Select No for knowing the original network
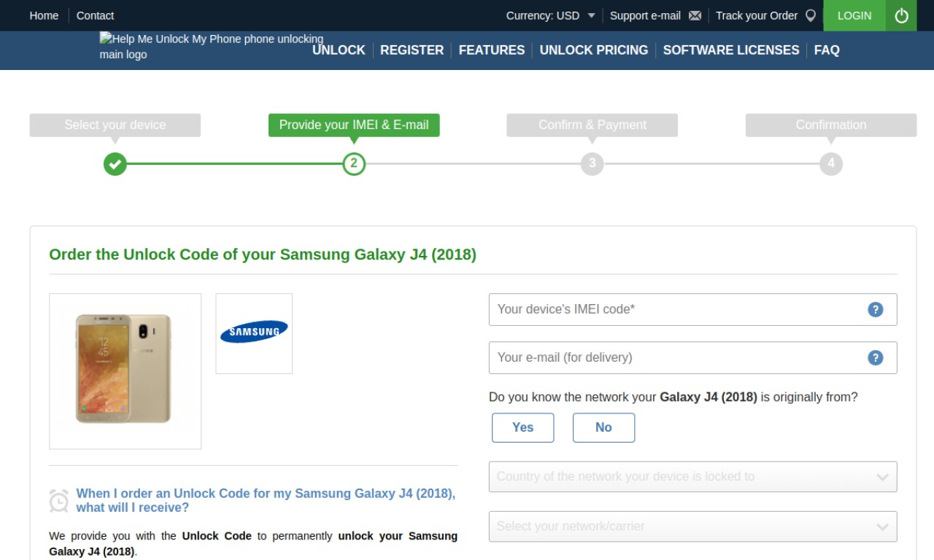Viewport: 934px width, 560px height. point(603,427)
